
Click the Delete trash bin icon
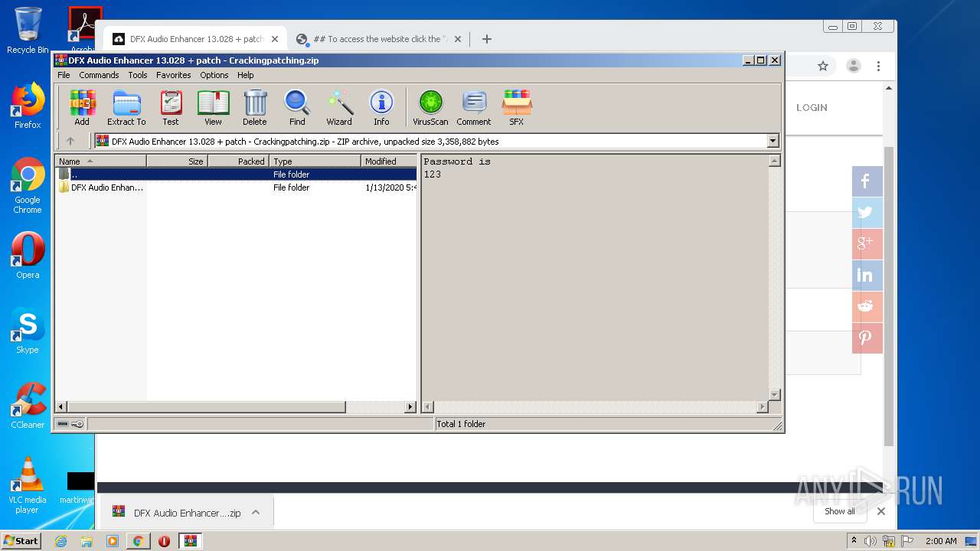coord(255,108)
